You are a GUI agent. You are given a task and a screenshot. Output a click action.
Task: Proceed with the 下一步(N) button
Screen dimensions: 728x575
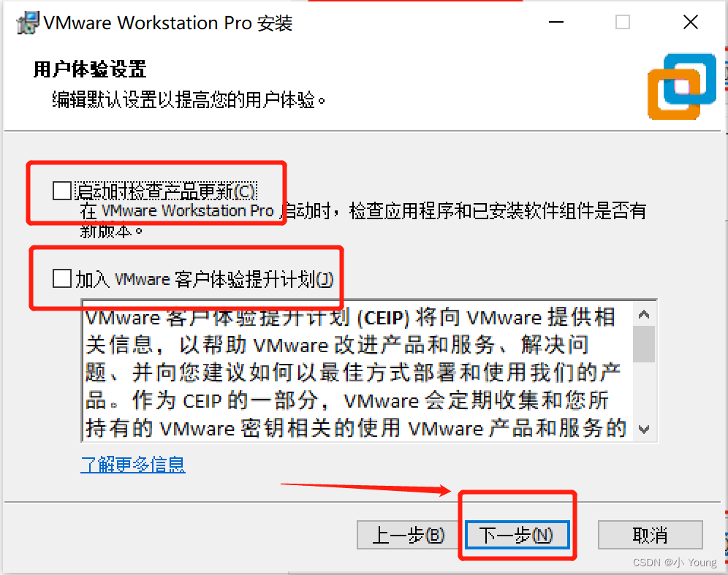point(517,535)
